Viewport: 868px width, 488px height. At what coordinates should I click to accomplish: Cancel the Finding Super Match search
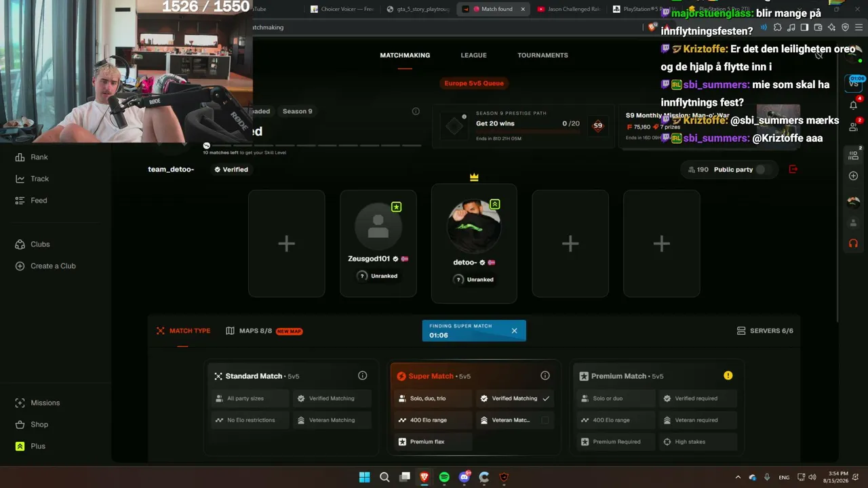click(x=514, y=331)
